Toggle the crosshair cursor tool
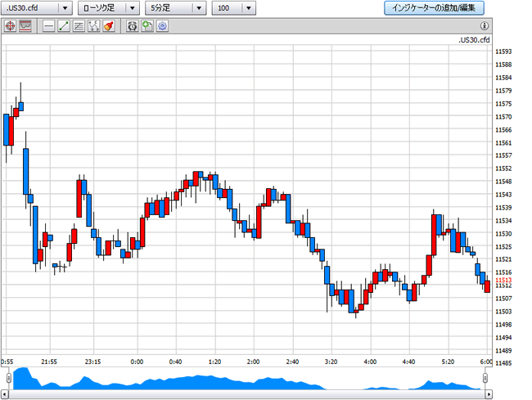The image size is (532, 400). 10,26
